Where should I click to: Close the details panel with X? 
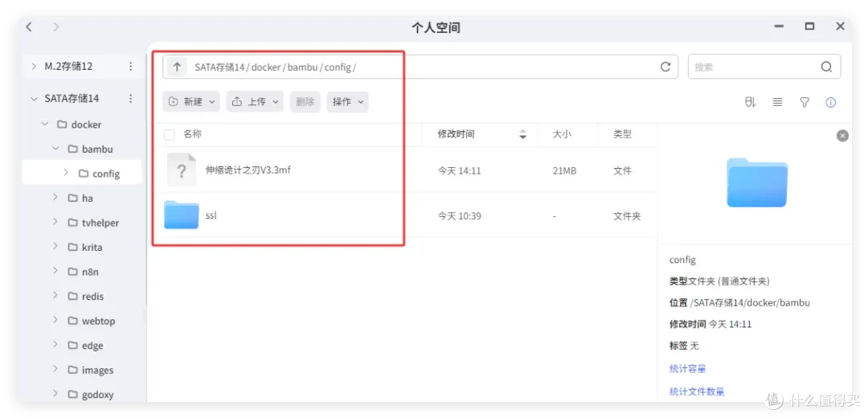tap(842, 136)
